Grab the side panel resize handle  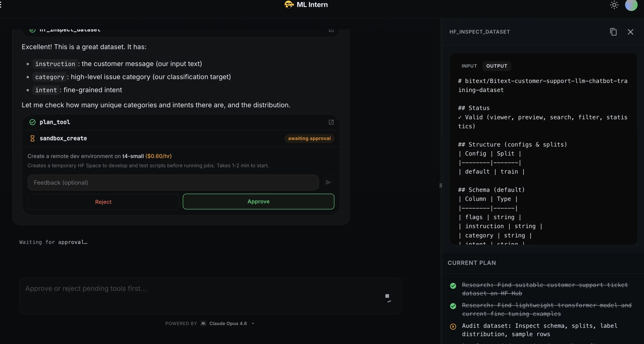click(440, 186)
